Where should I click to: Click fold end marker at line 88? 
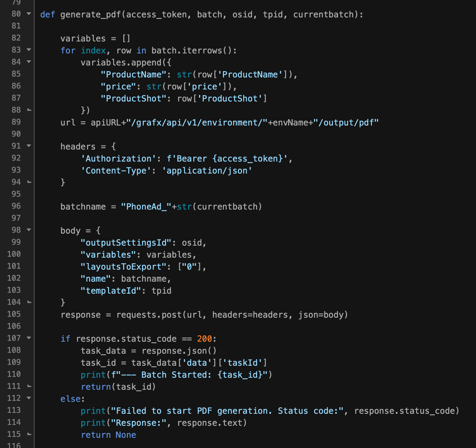[x=29, y=110]
